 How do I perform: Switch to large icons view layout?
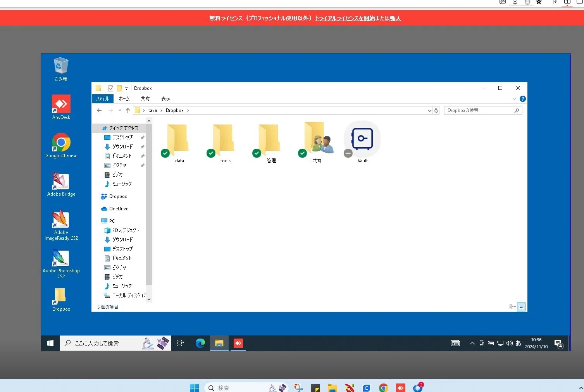[x=522, y=307]
